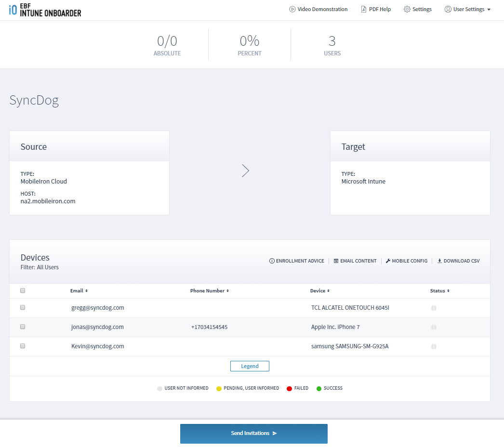Click the 0% Percent counter
The height and width of the screenshot is (448, 504).
click(250, 45)
